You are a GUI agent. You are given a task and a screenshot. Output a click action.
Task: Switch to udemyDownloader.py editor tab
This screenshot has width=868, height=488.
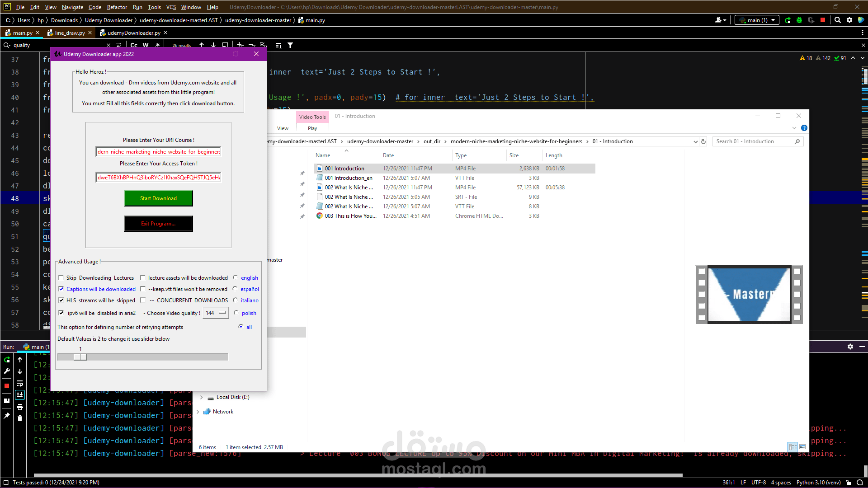134,33
